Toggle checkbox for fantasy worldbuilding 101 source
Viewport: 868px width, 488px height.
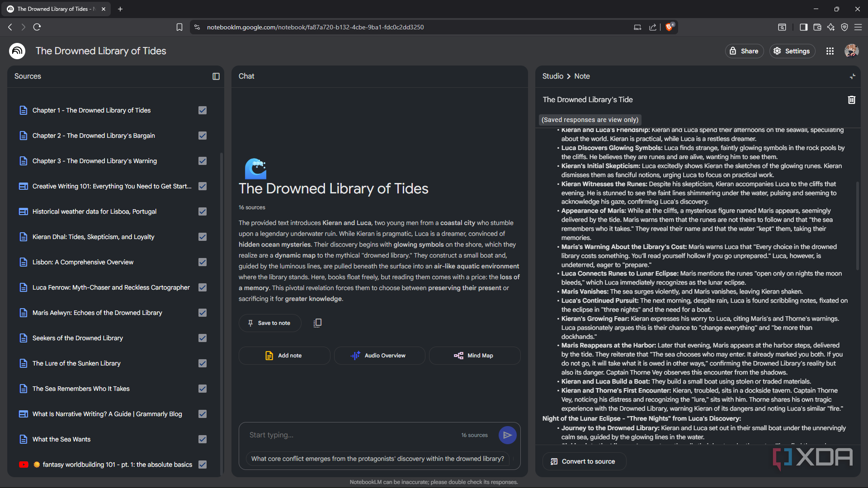(x=203, y=465)
